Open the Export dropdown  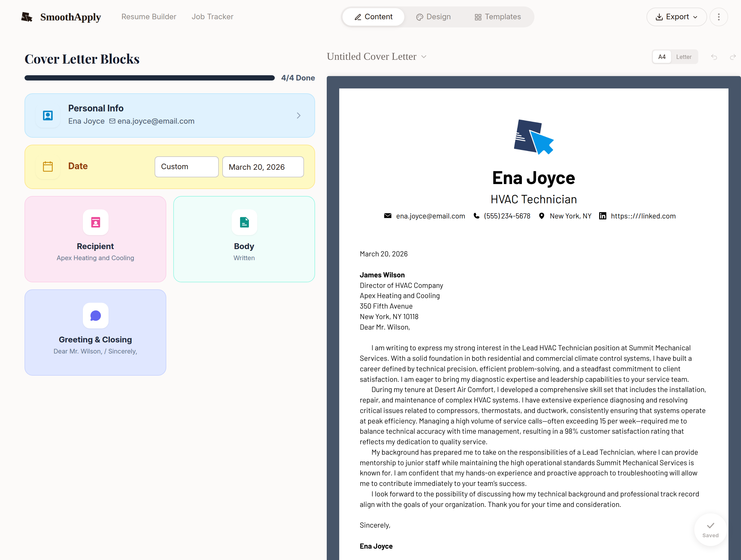pos(676,17)
